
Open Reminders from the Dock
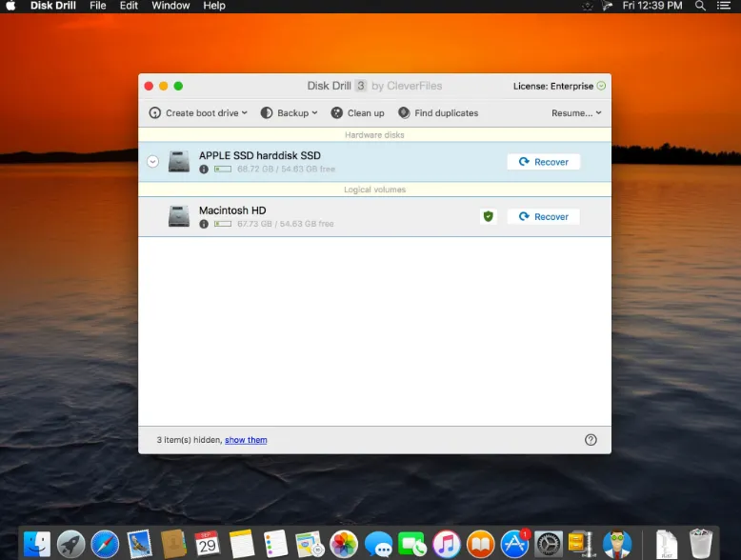click(276, 544)
